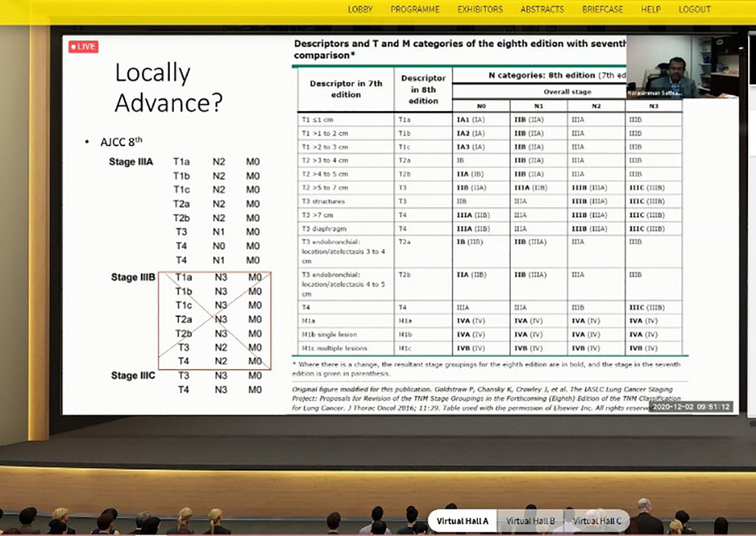756x536 pixels.
Task: Switch to Virtual Hall B
Action: (530, 520)
